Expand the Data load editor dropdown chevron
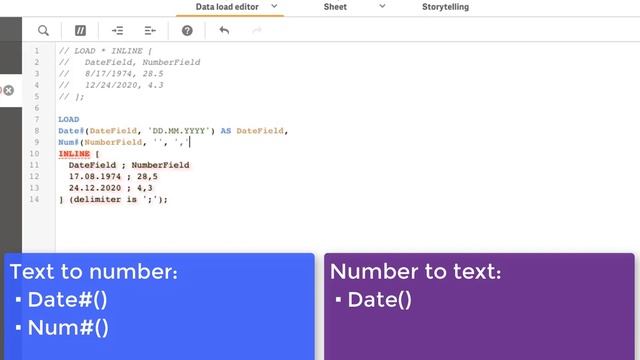 click(274, 6)
